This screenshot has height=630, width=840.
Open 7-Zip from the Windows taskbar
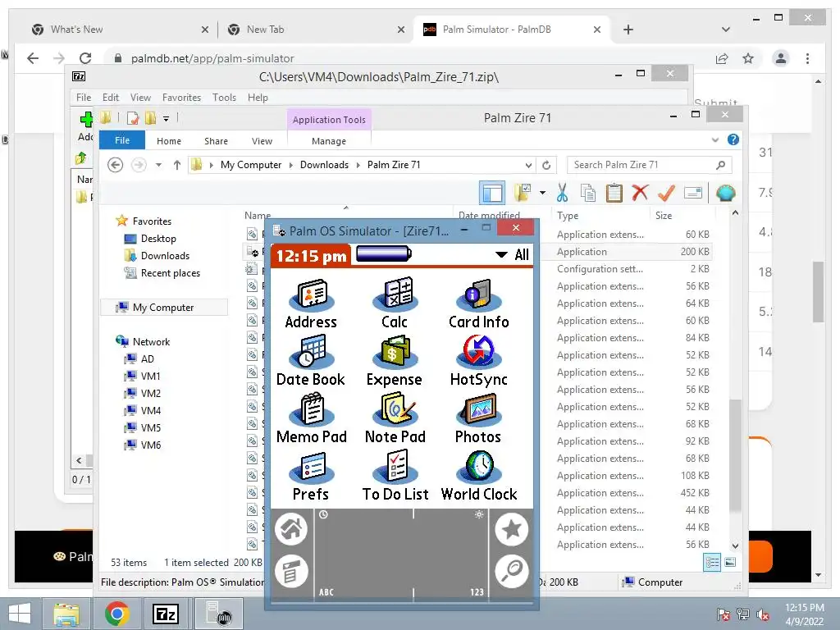(165, 614)
